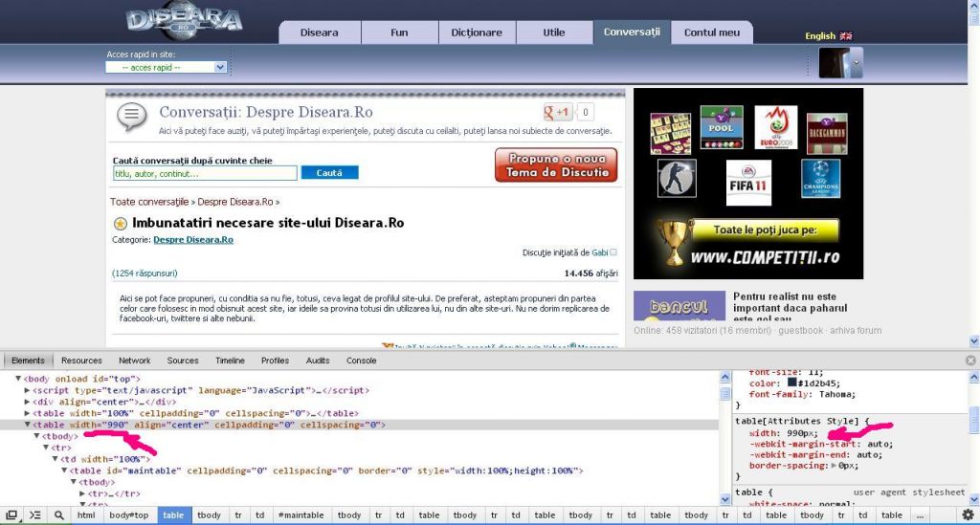Expand the border-spacing property triangle
This screenshot has height=525, width=980.
click(834, 465)
